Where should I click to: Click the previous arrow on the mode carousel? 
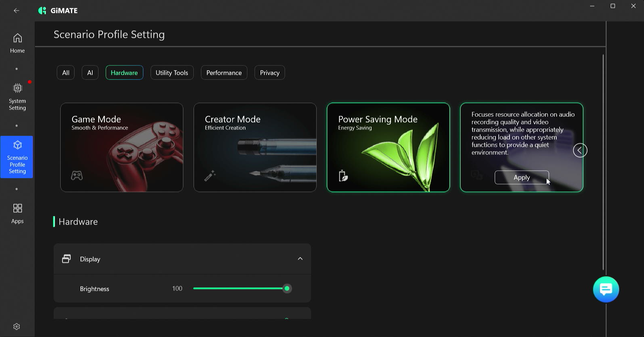pos(580,150)
